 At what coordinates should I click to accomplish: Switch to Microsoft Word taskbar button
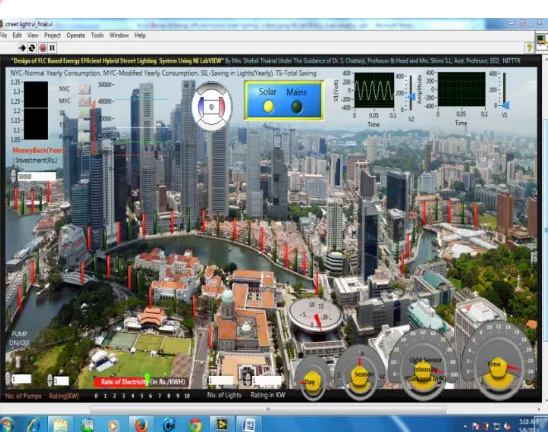(248, 424)
